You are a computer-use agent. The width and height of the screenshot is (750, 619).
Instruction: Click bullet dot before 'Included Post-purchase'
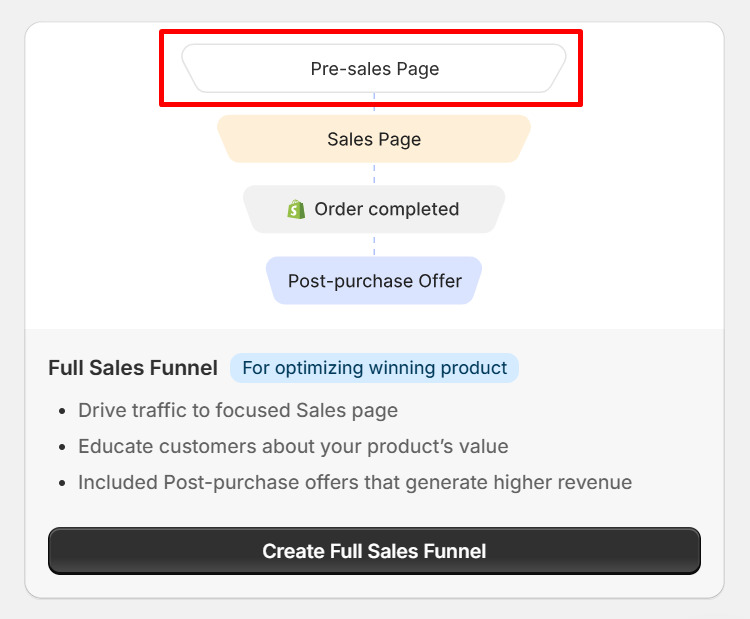tap(62, 483)
